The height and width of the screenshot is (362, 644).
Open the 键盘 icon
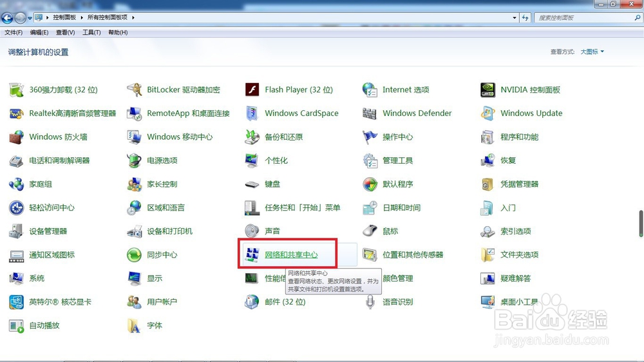pyautogui.click(x=252, y=184)
